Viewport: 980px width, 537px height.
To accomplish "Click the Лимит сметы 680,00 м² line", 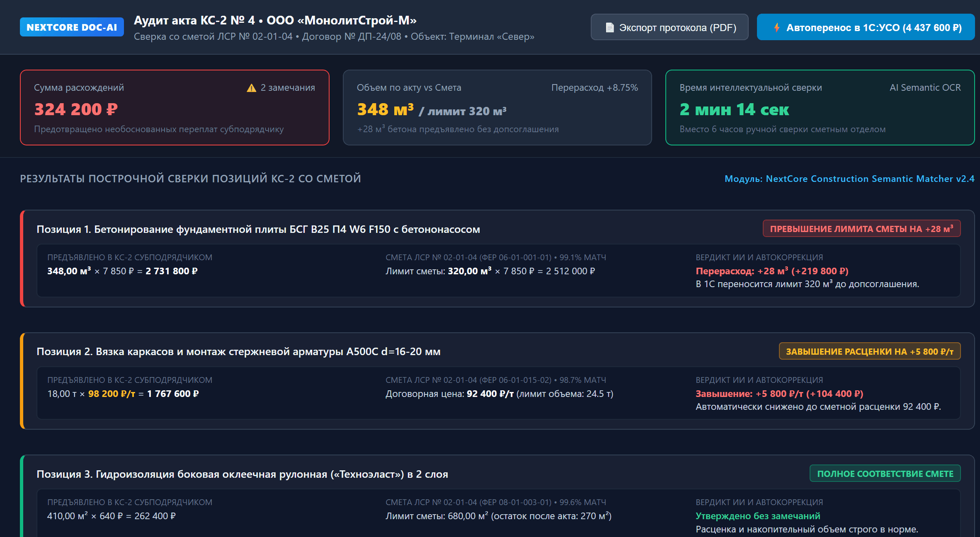I will pyautogui.click(x=498, y=516).
